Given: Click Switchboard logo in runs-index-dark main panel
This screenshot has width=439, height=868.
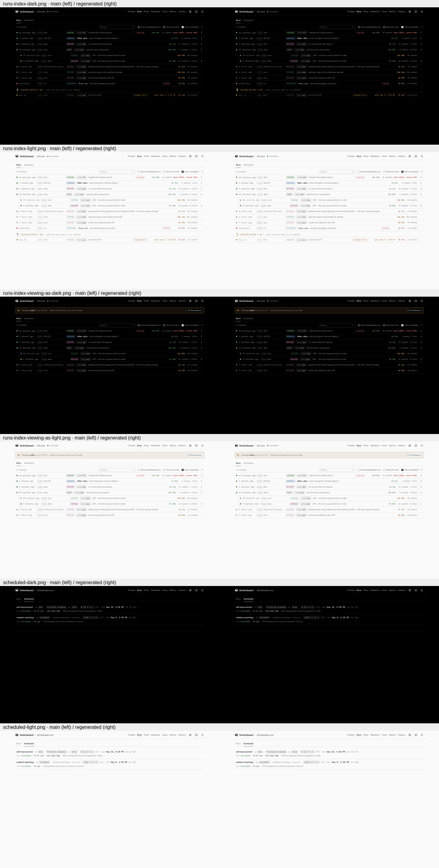Looking at the screenshot, I should tap(17, 12).
